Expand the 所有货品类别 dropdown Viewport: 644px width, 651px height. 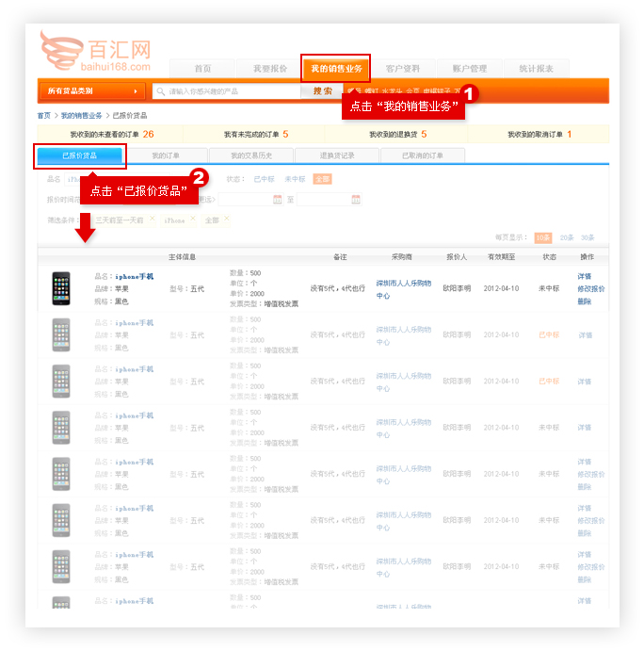coord(92,91)
